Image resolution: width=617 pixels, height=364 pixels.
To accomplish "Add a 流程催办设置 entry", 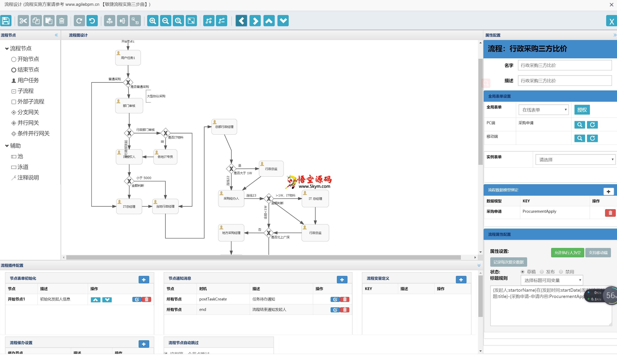I will point(144,344).
